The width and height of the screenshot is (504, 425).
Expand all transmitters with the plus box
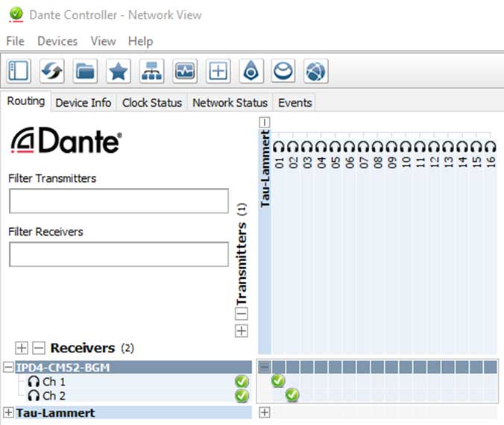pyautogui.click(x=242, y=331)
